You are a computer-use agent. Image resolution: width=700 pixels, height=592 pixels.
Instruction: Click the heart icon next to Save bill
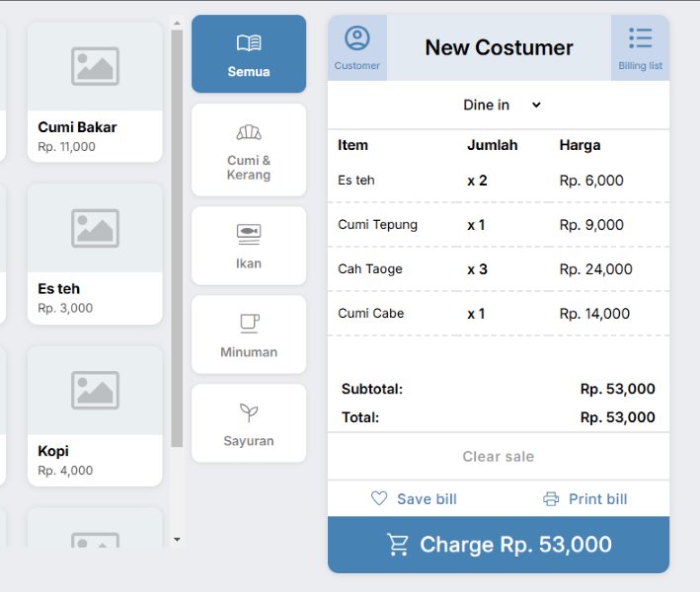click(x=379, y=498)
